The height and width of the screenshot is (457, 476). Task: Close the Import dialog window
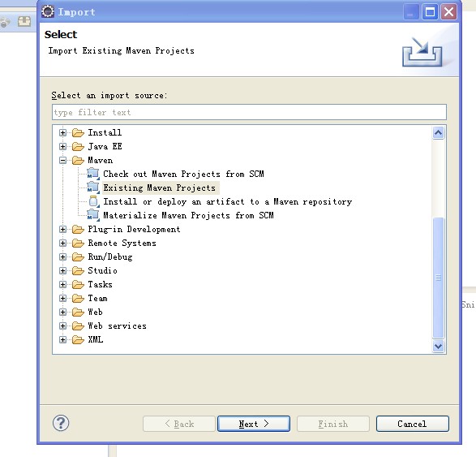[448, 12]
